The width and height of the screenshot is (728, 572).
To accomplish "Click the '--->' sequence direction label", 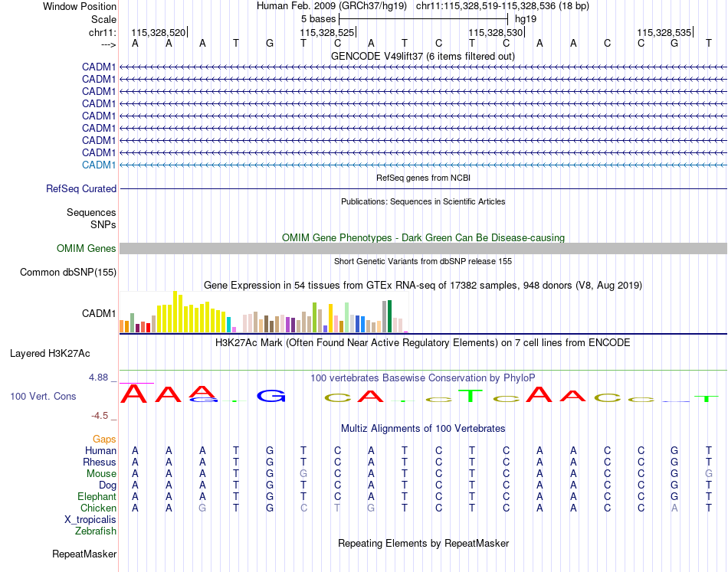I will point(109,44).
